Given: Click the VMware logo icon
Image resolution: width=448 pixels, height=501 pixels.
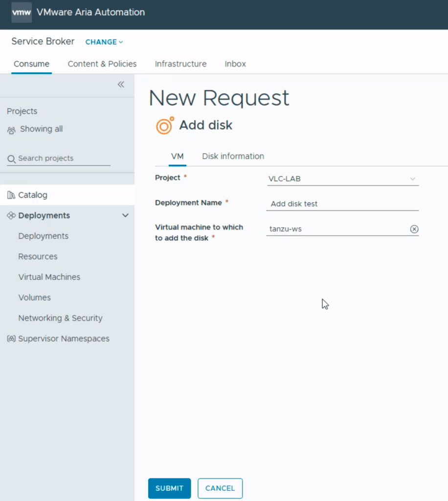Looking at the screenshot, I should (22, 13).
